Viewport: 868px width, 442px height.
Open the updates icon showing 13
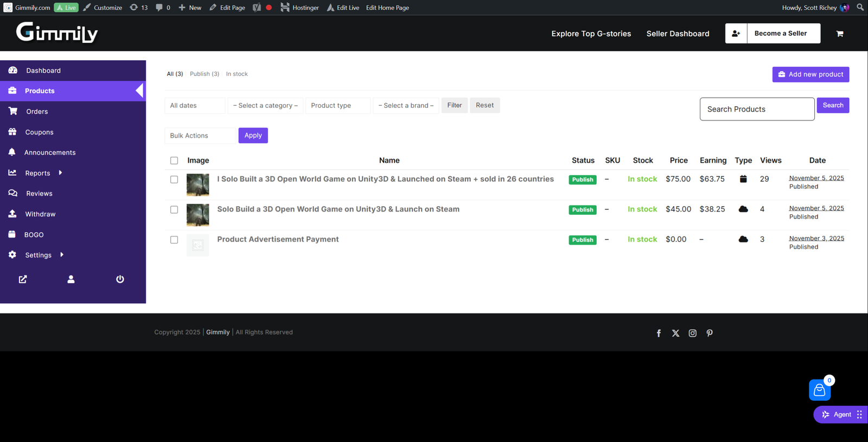pos(139,8)
